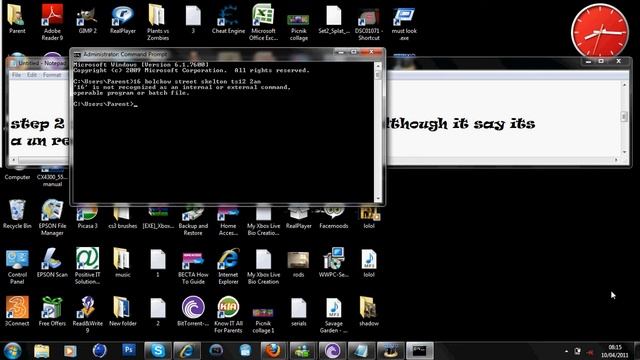This screenshot has height=360, width=640.
Task: Click the Command Prompt title bar icon
Action: [77, 54]
